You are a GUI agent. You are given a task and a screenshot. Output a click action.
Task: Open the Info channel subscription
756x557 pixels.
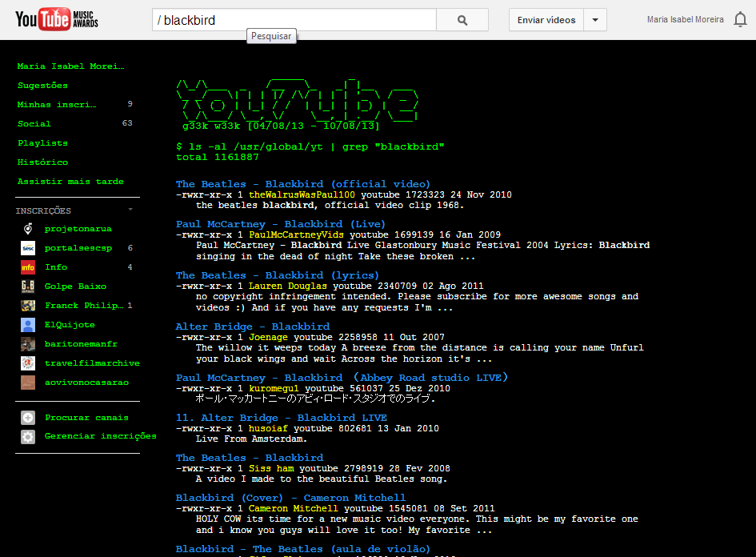(x=56, y=267)
